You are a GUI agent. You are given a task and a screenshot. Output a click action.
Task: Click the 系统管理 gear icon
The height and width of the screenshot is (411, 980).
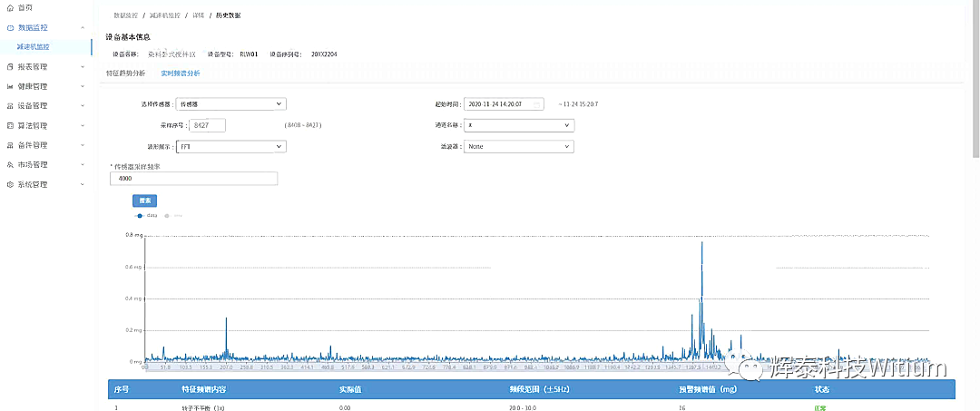click(x=9, y=185)
